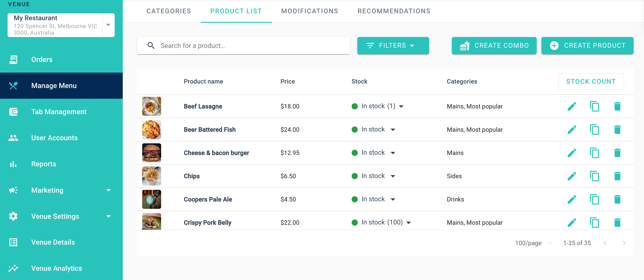Copy the Coopers Pale Ale product
Image resolution: width=644 pixels, height=280 pixels.
[x=594, y=199]
